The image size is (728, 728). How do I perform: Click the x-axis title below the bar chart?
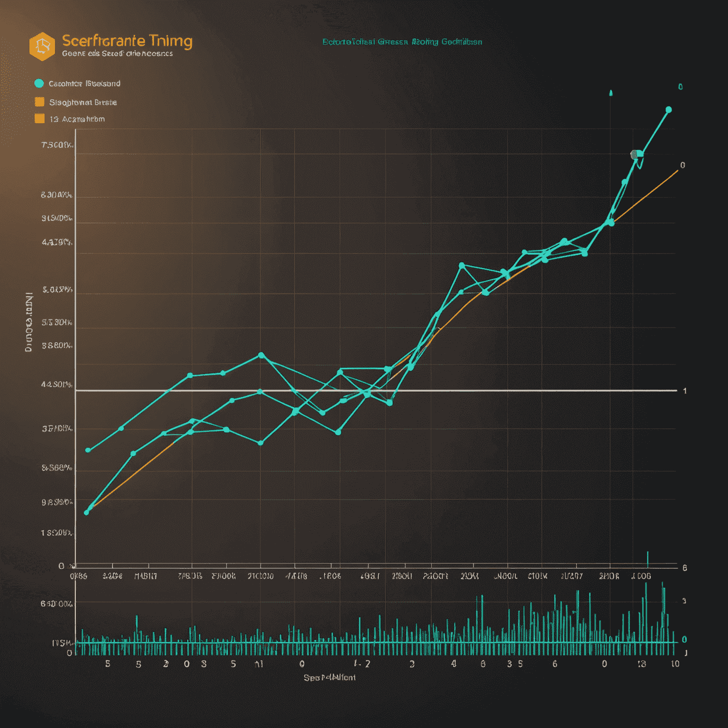click(x=329, y=678)
